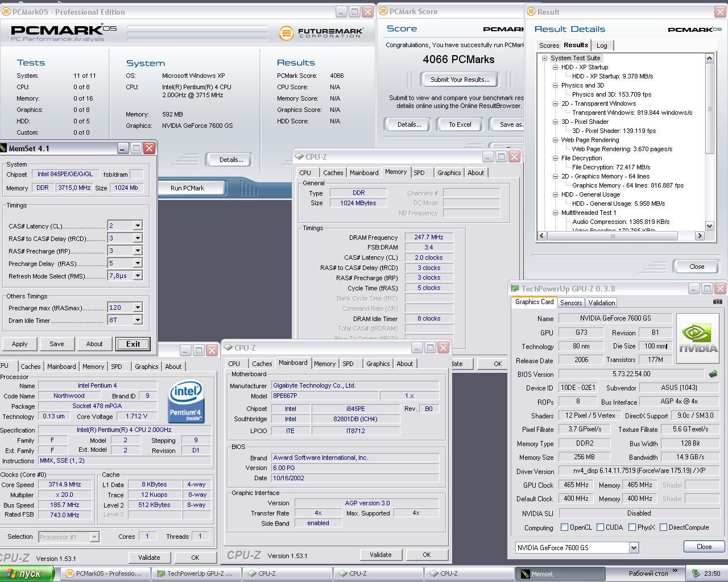Open the RAS# to CAS# Delay dropdown in MemSet
728x582 pixels.
[x=137, y=238]
